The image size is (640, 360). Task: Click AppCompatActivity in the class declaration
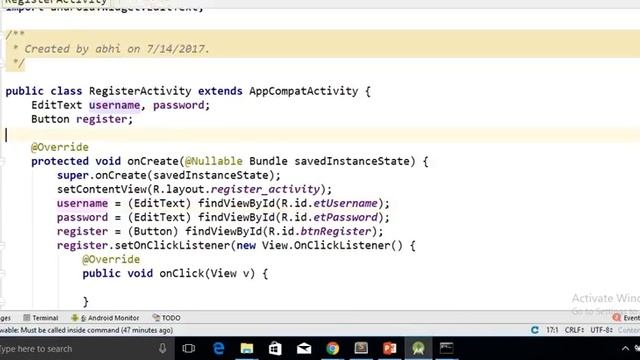click(x=304, y=91)
